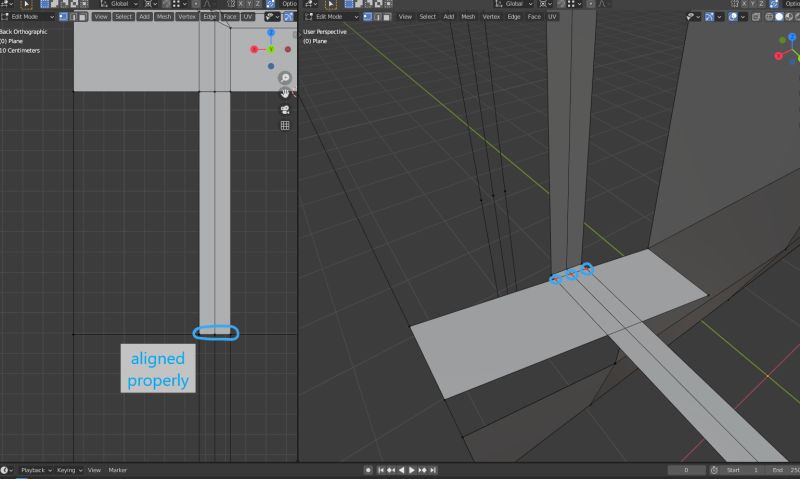Toggle snap magnet in right viewport

(x=561, y=4)
